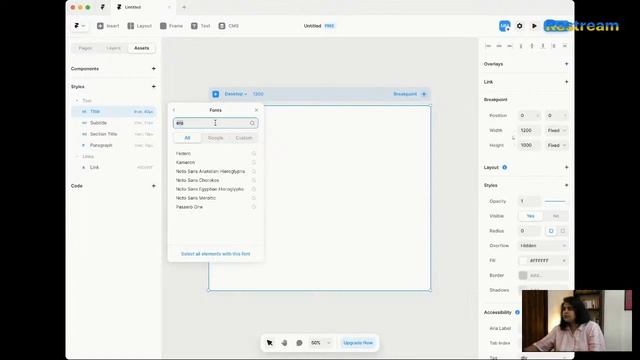Show Google fonts tab

pyautogui.click(x=216, y=138)
